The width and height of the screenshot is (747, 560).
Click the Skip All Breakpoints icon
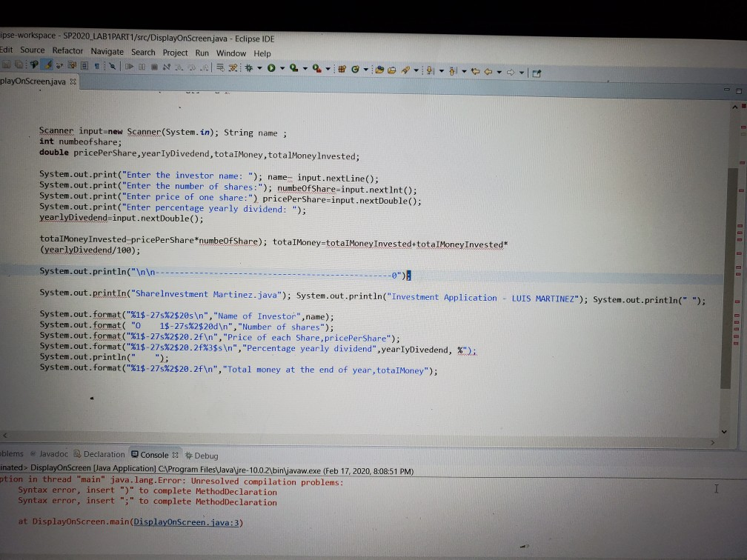tap(113, 67)
